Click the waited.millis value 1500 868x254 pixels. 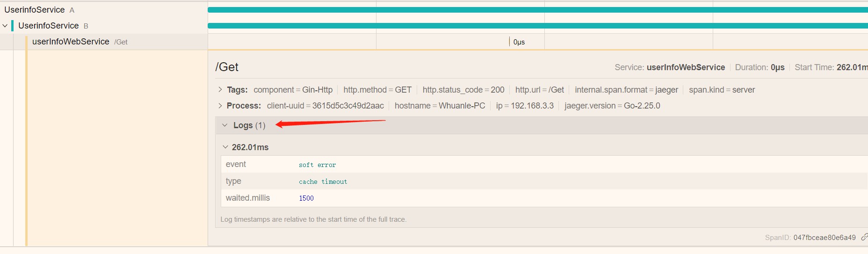tap(306, 198)
